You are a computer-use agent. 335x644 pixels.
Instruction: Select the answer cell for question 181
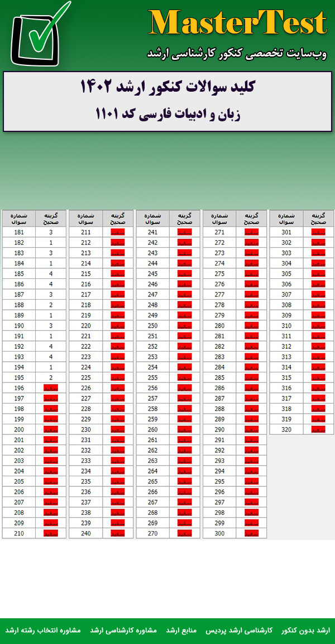point(51,232)
